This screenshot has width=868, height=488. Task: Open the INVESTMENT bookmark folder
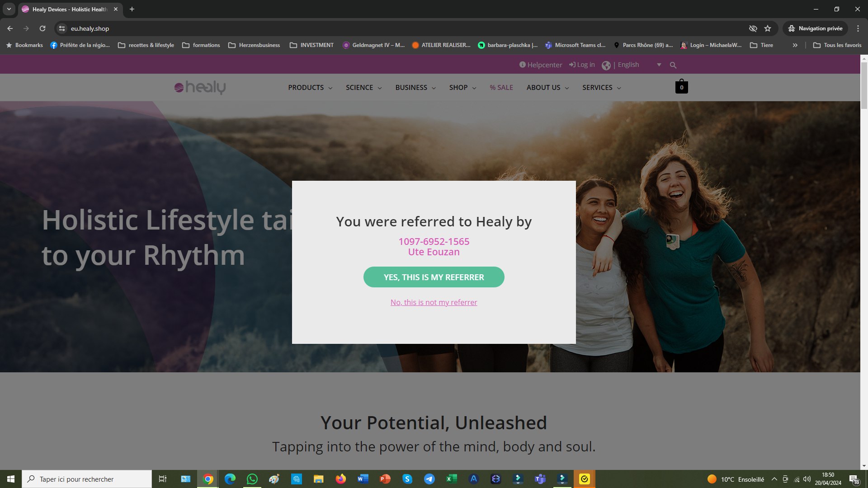pos(311,45)
